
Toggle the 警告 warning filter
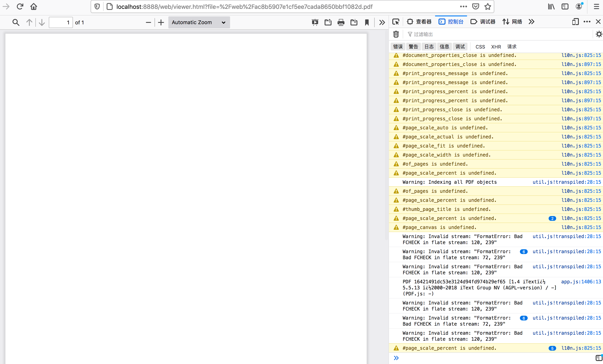point(413,46)
